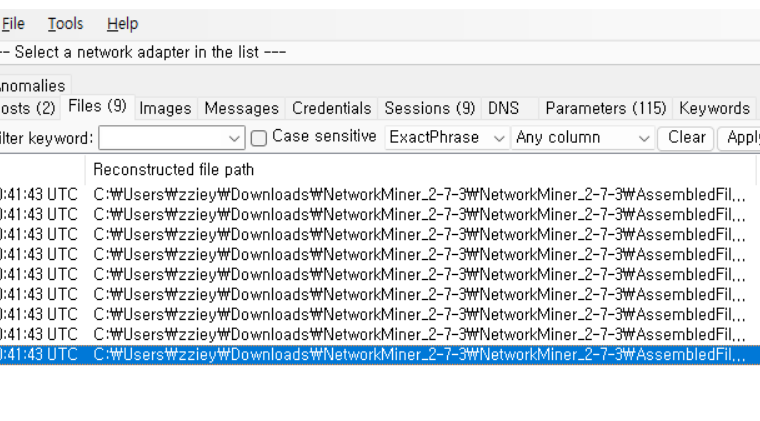Switch to the Images tab
The height and width of the screenshot is (421, 760).
165,109
